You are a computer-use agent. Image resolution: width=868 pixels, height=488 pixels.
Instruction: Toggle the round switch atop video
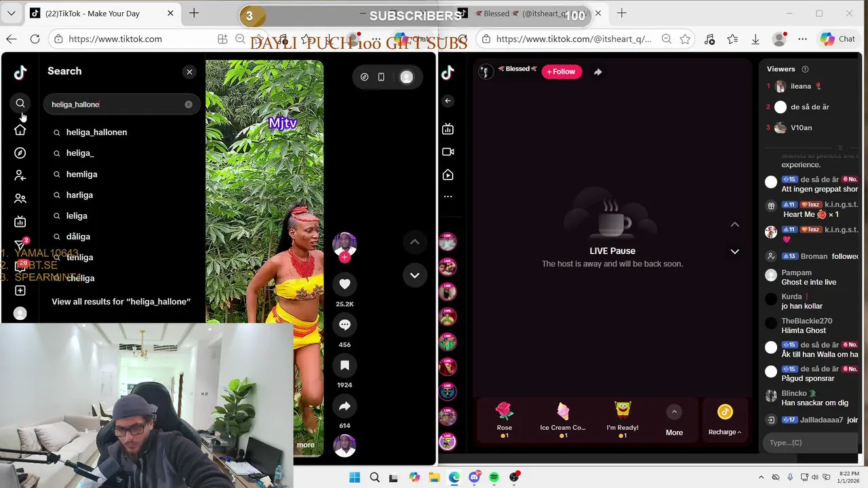coord(406,77)
